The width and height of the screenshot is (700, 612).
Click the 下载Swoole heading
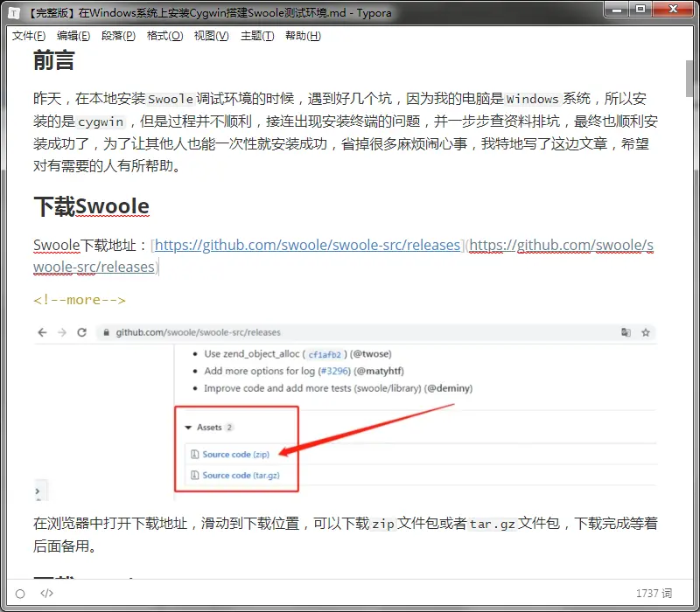(91, 206)
